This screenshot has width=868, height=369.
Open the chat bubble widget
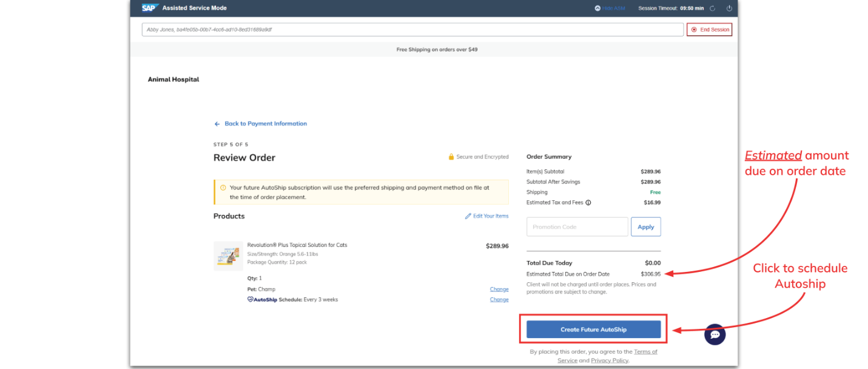coord(715,334)
